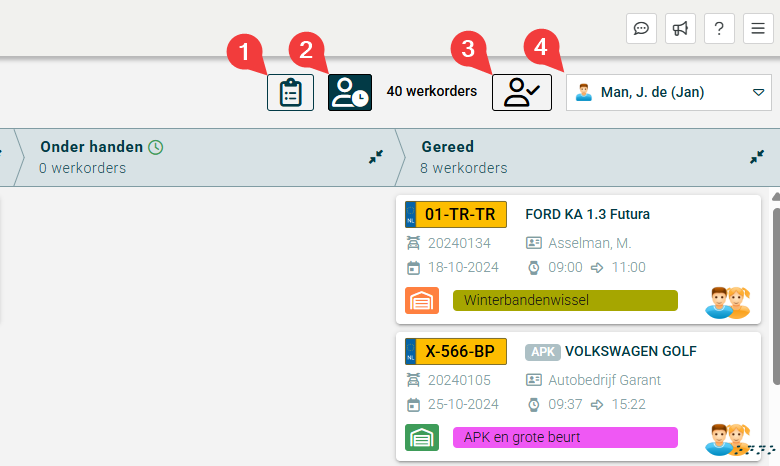Viewport: 780px width, 466px height.
Task: Click the orange garage icon on Ford card
Action: point(421,300)
